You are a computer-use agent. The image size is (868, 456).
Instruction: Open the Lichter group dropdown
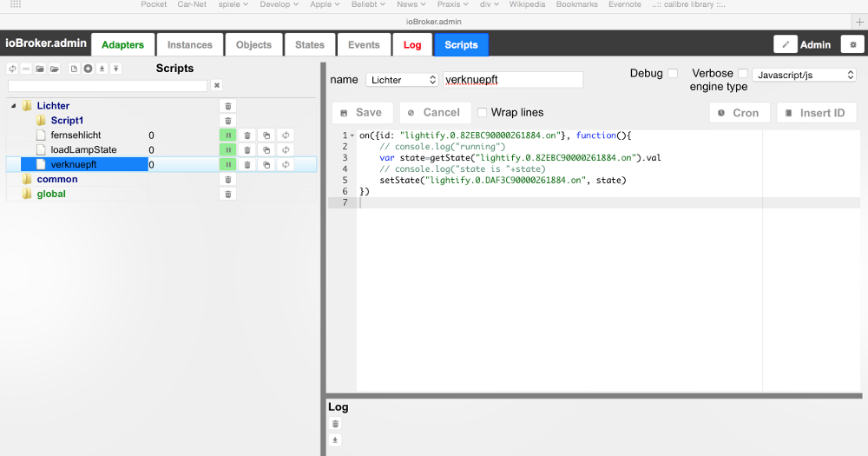(403, 80)
